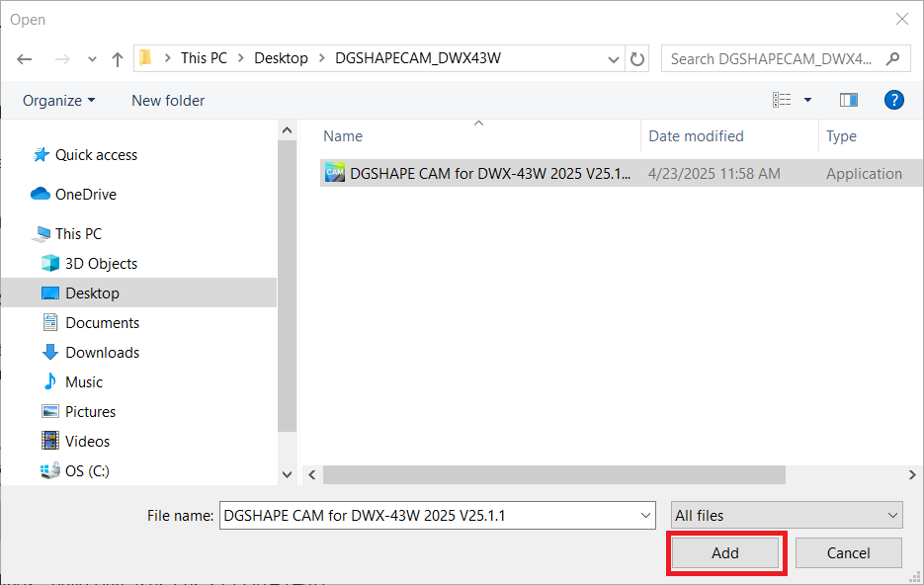Go up one folder level arrow

tap(118, 59)
